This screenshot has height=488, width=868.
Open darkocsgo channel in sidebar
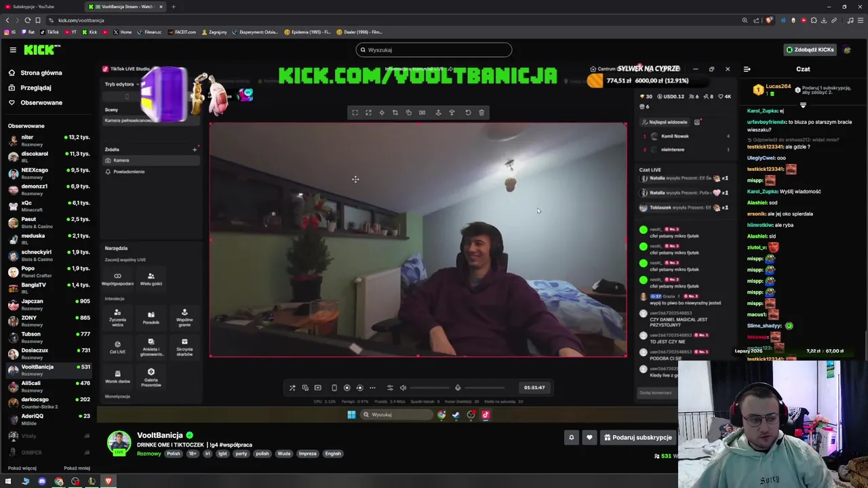pos(47,403)
